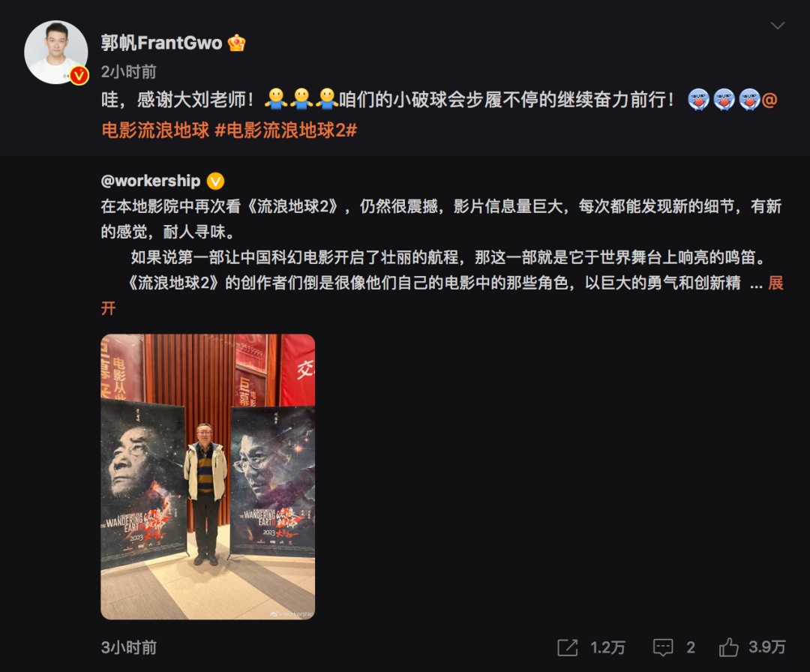Open the #电影流浪地球2# hashtag

point(286,130)
